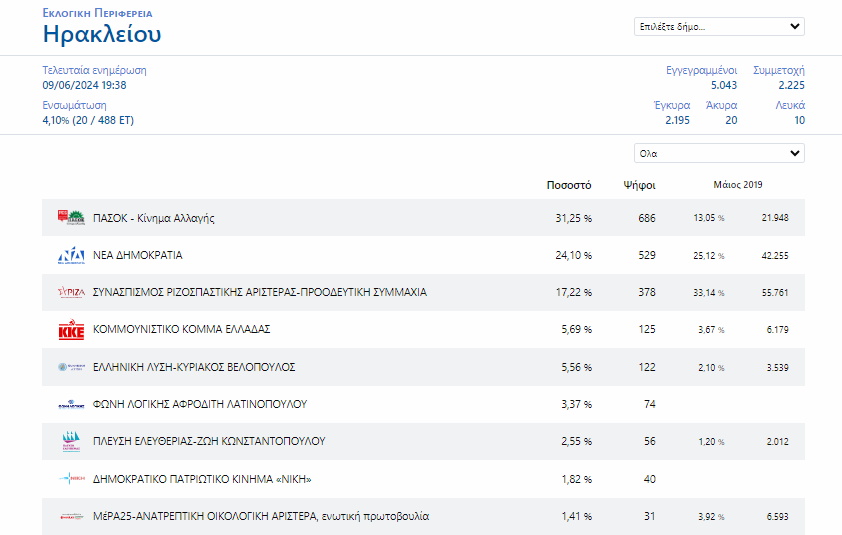Click ΚΟΜΜΟΥΝΙΣΤΙΚΟ ΚΟΜΜΑ ΕΛΛΑΔΑΣ party name

point(182,329)
